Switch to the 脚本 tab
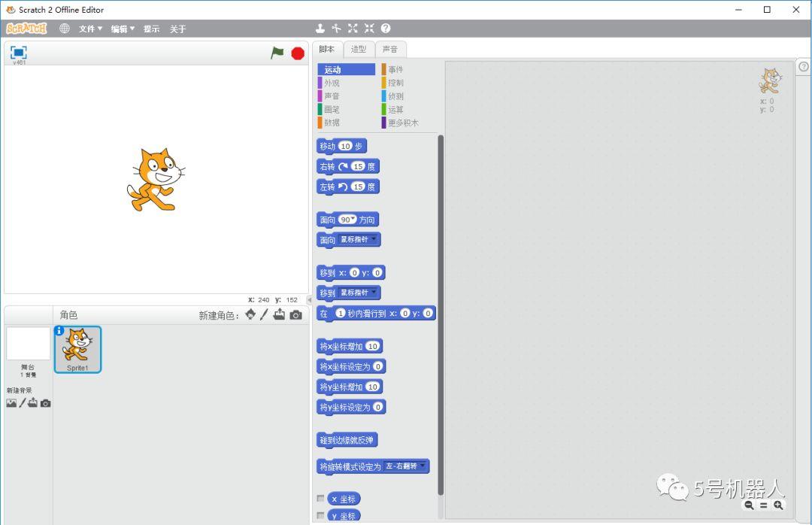Viewport: 812px width, 525px height. 327,49
